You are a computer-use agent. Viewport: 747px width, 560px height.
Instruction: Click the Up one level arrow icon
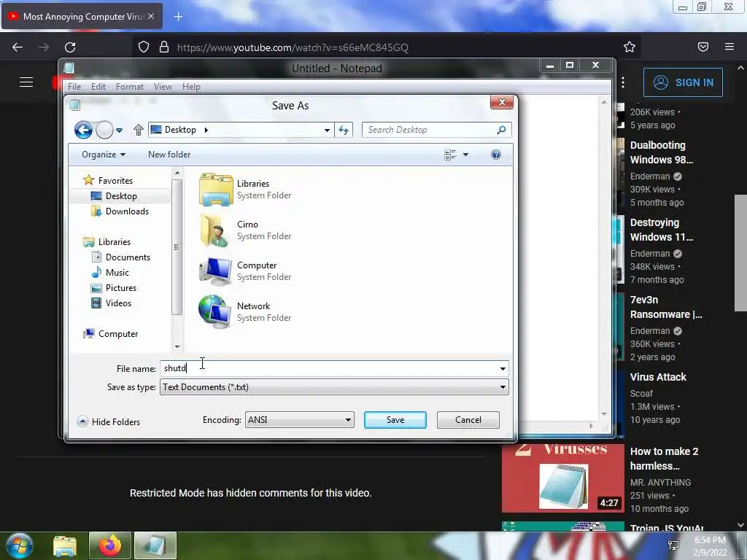(x=138, y=130)
